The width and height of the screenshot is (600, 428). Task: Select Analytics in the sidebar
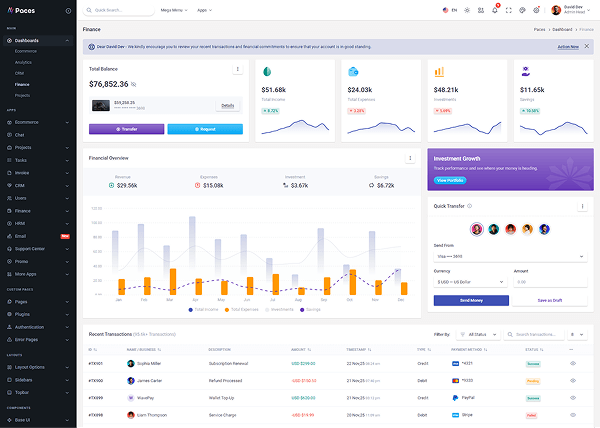tap(24, 62)
